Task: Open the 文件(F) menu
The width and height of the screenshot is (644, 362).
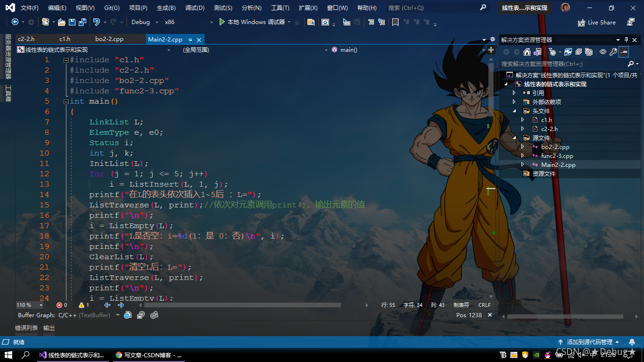Action: (30, 8)
